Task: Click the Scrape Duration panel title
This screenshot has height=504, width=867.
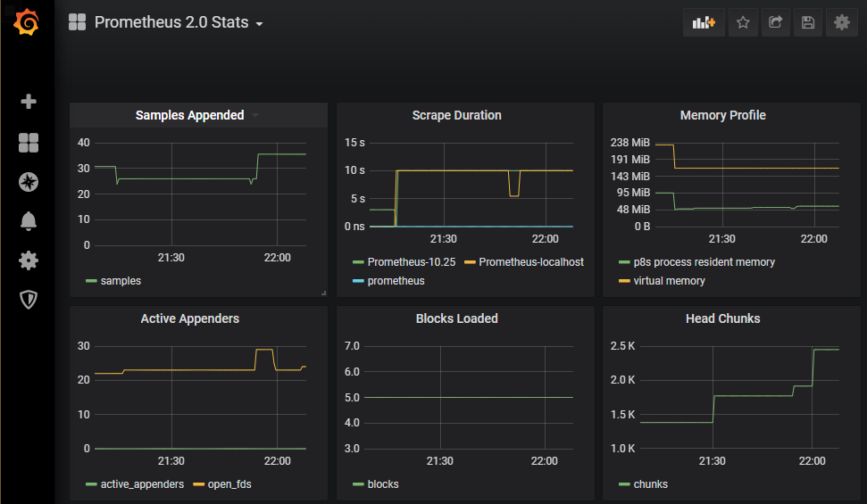Action: 457,115
